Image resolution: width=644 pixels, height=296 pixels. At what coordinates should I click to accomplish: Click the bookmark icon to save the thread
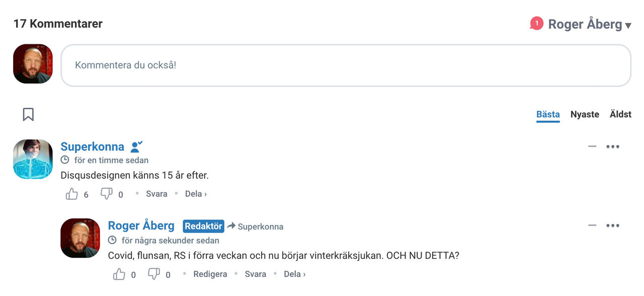pyautogui.click(x=28, y=114)
